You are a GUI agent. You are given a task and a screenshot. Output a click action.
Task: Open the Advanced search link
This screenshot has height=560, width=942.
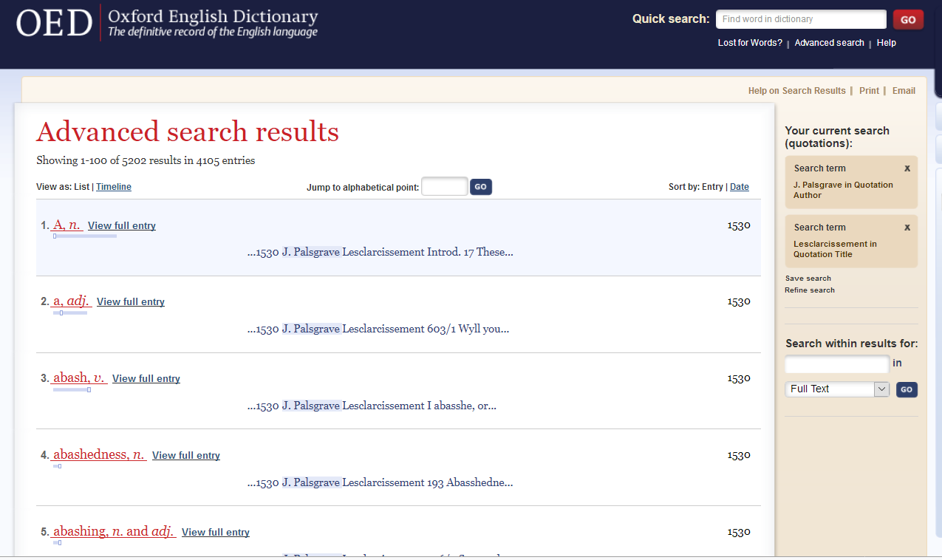[829, 43]
